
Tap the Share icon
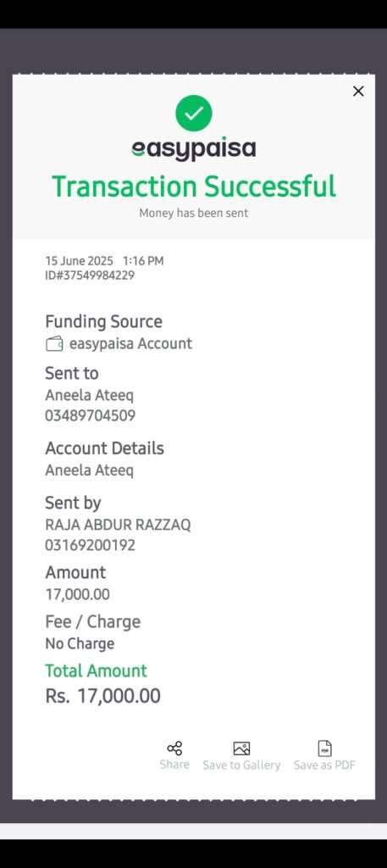pos(174,748)
